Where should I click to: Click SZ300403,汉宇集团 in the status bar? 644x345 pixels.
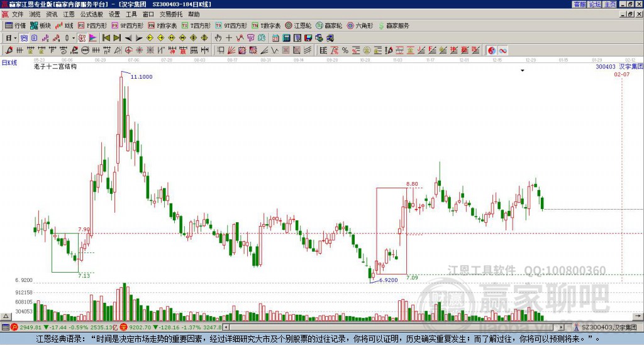(609, 327)
